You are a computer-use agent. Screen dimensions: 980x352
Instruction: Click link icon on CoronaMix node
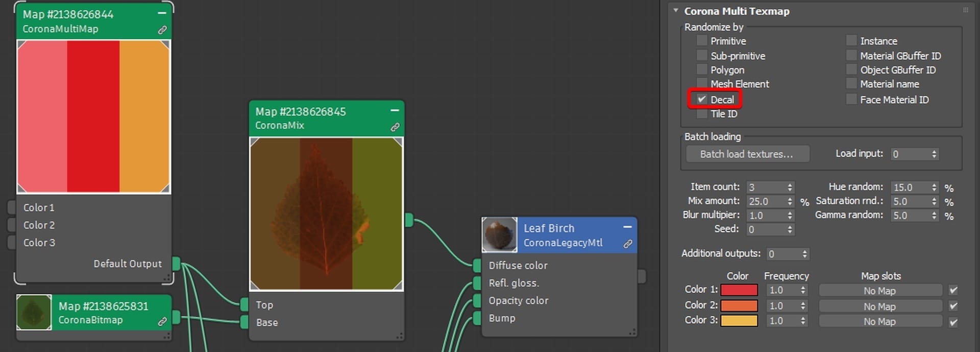tap(395, 127)
